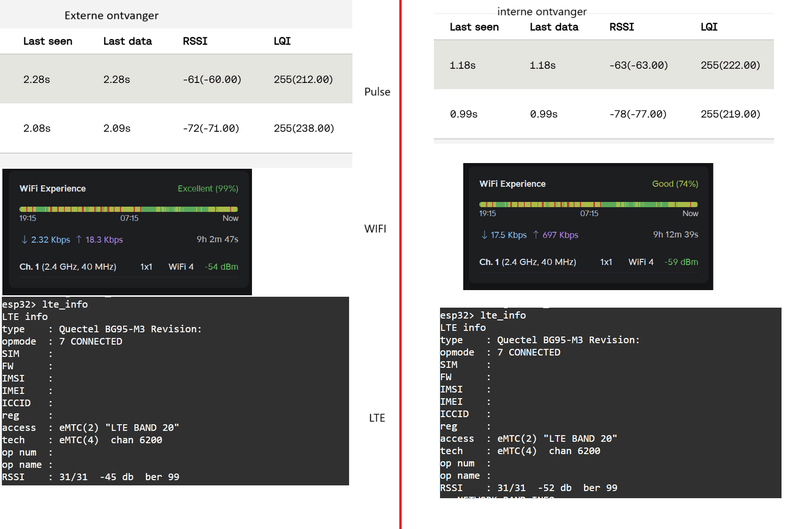Image resolution: width=800 pixels, height=529 pixels.
Task: Select the RSSI value -78(-77.00)
Action: click(x=638, y=114)
